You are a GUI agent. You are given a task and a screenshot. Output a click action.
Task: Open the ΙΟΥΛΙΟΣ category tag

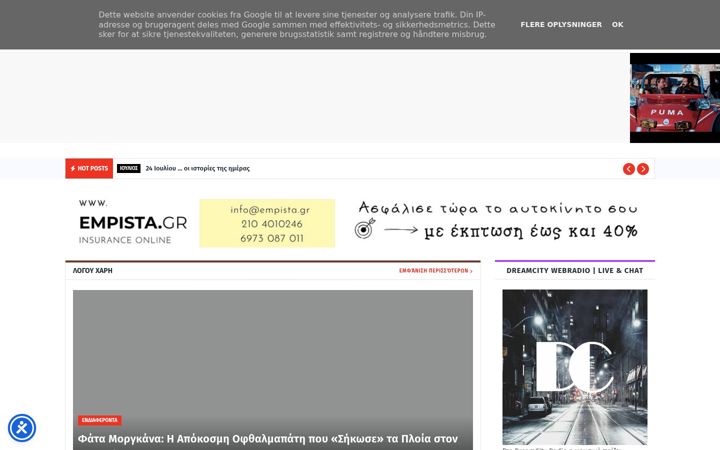[x=129, y=169]
